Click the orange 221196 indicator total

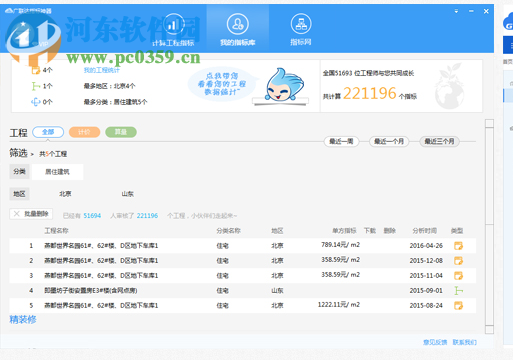point(370,93)
